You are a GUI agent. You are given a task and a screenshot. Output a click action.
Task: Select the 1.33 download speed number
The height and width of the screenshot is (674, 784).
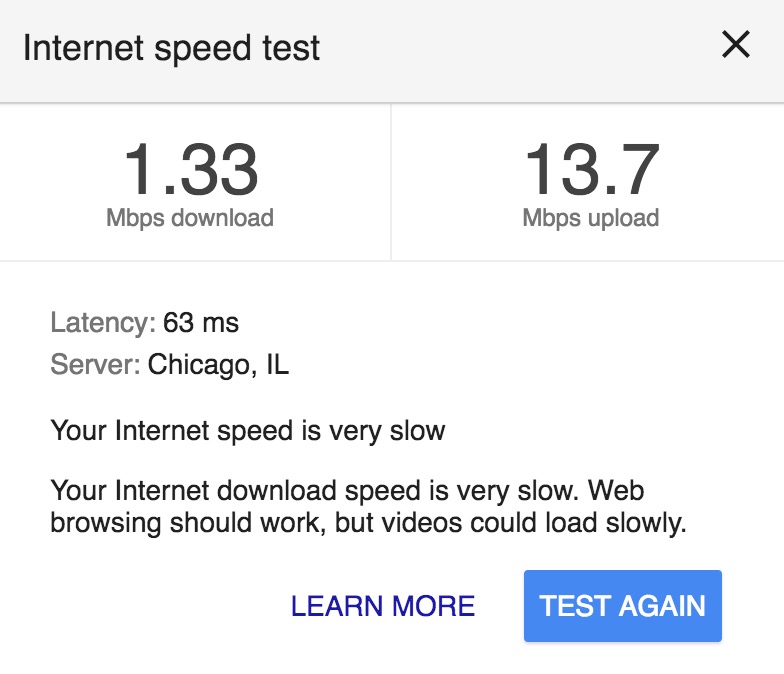190,170
